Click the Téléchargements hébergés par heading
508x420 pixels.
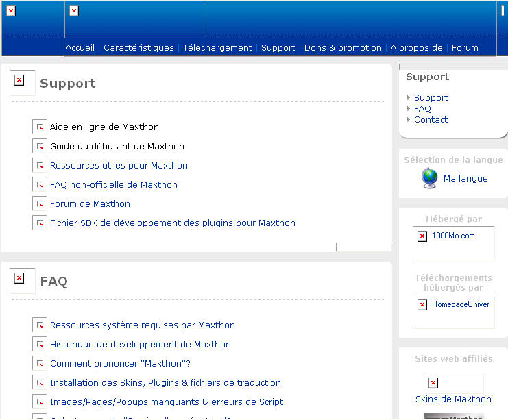[x=453, y=282]
